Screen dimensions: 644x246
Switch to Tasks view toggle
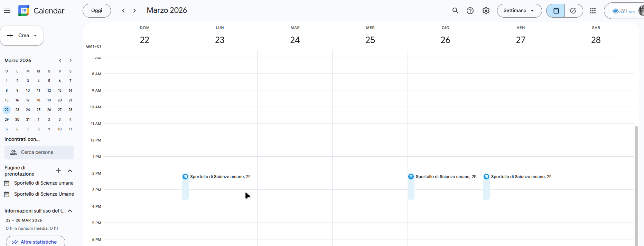(573, 11)
